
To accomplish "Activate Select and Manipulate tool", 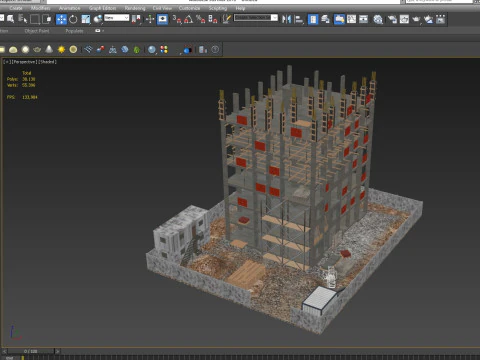I will (x=150, y=19).
